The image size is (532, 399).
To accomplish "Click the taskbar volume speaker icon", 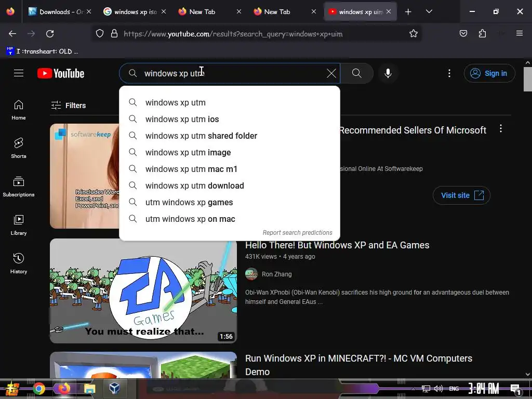I will pos(438,389).
